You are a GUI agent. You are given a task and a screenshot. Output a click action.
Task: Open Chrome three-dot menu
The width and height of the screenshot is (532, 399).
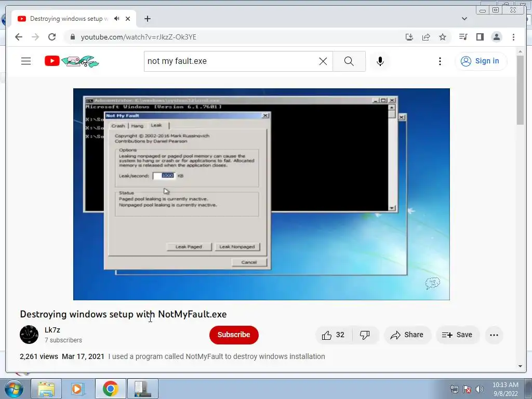(x=513, y=37)
